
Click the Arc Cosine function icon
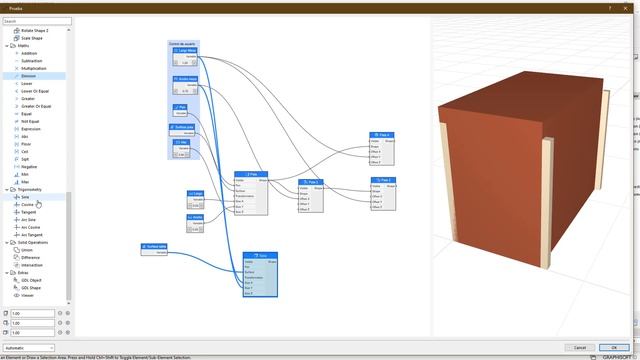click(x=17, y=227)
